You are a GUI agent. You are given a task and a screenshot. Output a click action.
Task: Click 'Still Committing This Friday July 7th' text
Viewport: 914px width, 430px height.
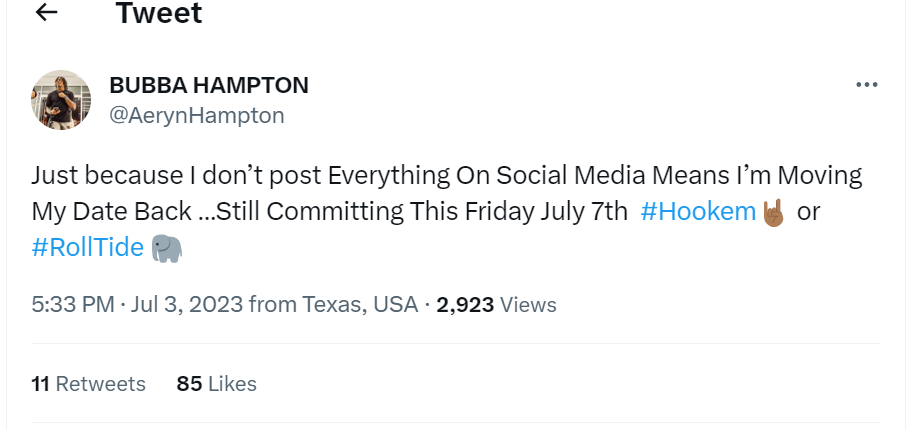click(x=451, y=212)
